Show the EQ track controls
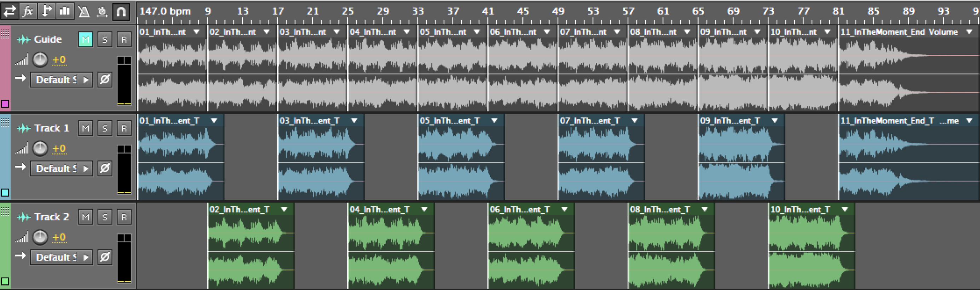Screen dimensions: 980x290 (x=65, y=11)
